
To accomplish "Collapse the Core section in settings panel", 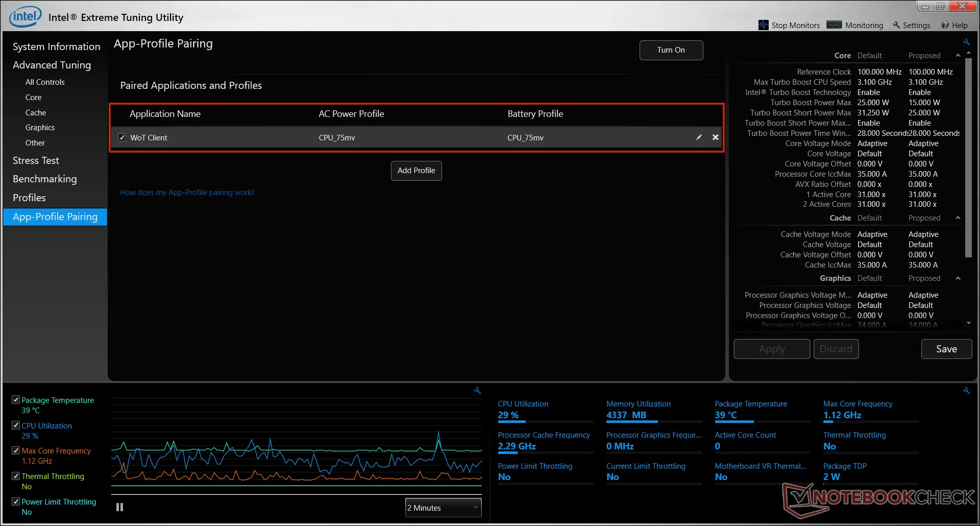I will 958,56.
